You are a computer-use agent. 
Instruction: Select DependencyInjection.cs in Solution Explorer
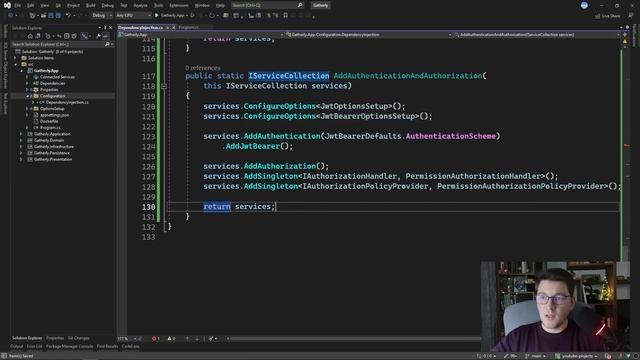click(67, 102)
